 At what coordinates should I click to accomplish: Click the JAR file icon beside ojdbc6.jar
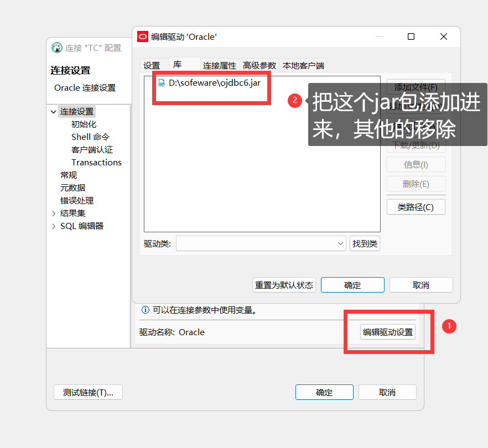point(161,83)
